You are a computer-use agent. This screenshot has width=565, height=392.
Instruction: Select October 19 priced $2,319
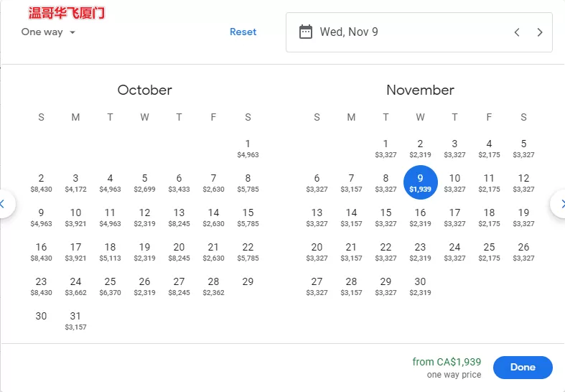[x=144, y=251]
